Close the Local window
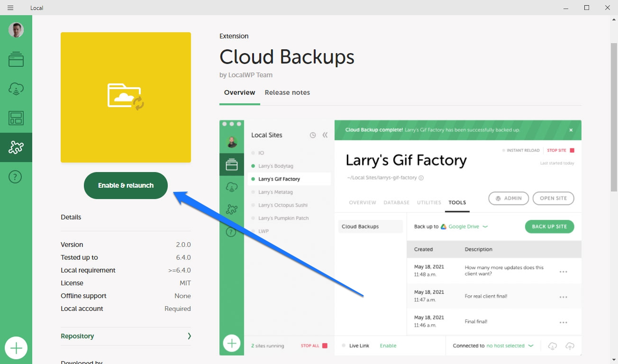The width and height of the screenshot is (618, 364). tap(608, 8)
